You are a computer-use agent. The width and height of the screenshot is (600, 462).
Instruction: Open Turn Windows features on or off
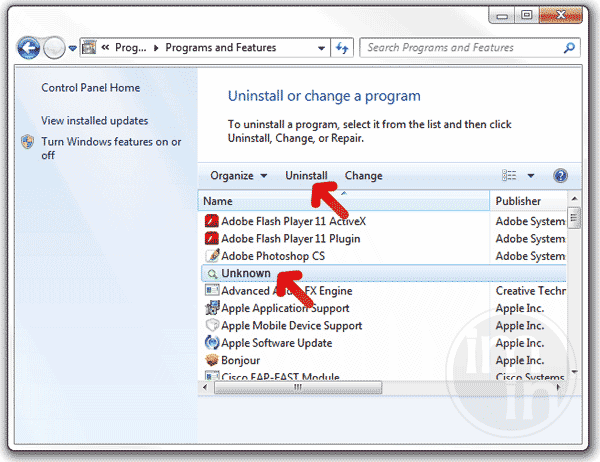coord(111,149)
